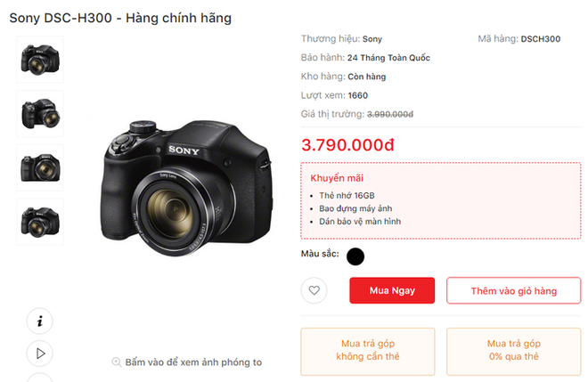
Task: Open product info via the 'i' icon
Action: (40, 321)
